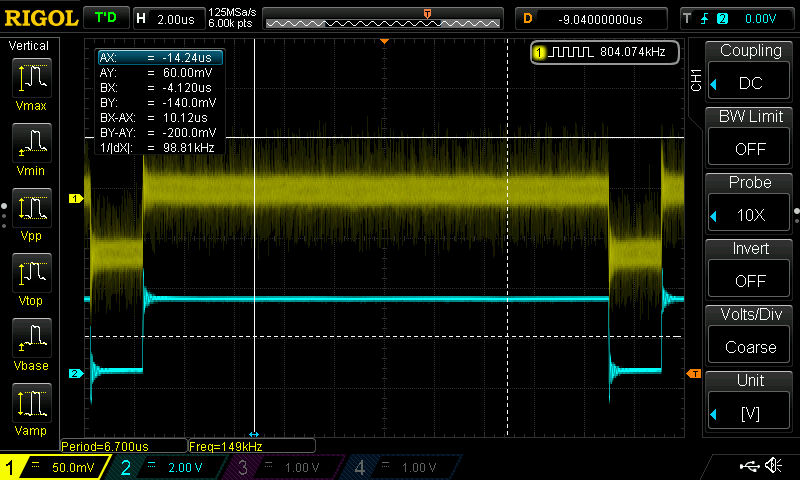
Task: Click the sample rate 125MSa/s readout
Action: pos(232,12)
